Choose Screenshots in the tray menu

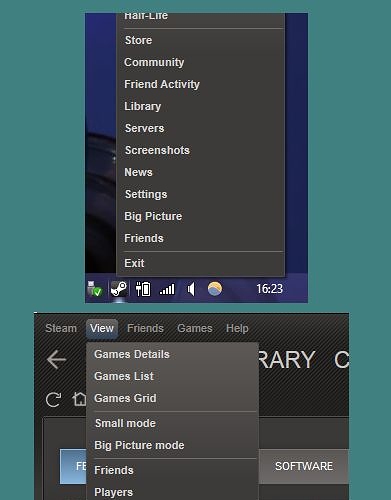point(200,150)
